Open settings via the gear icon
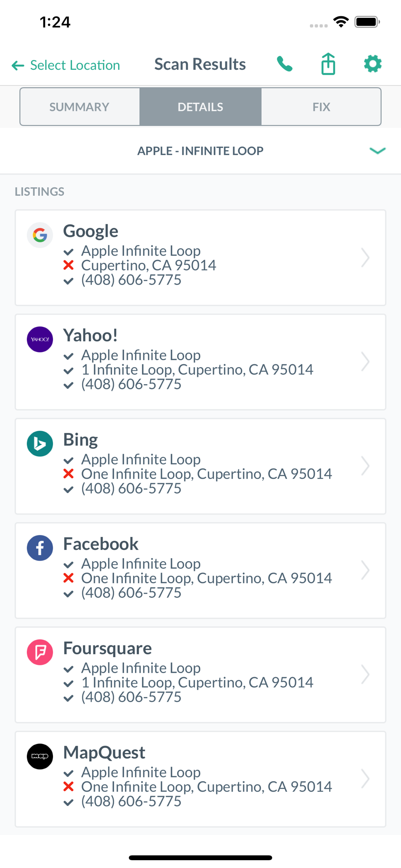The width and height of the screenshot is (401, 868). (372, 64)
